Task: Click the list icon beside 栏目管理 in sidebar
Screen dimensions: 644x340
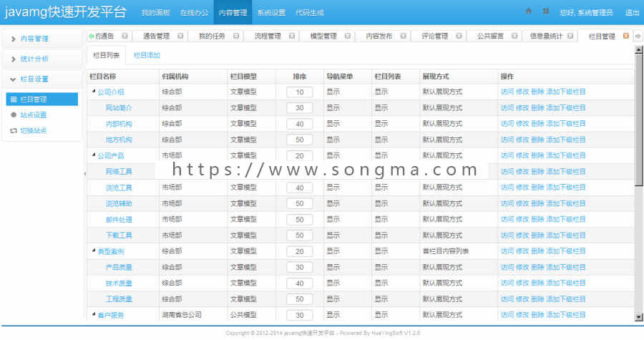Action: click(x=14, y=99)
